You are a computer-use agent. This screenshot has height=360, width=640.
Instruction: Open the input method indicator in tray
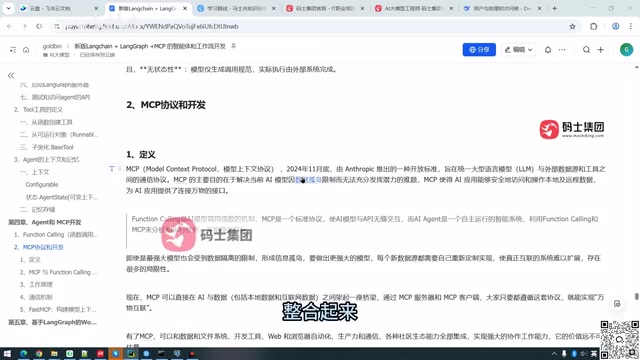point(593,354)
